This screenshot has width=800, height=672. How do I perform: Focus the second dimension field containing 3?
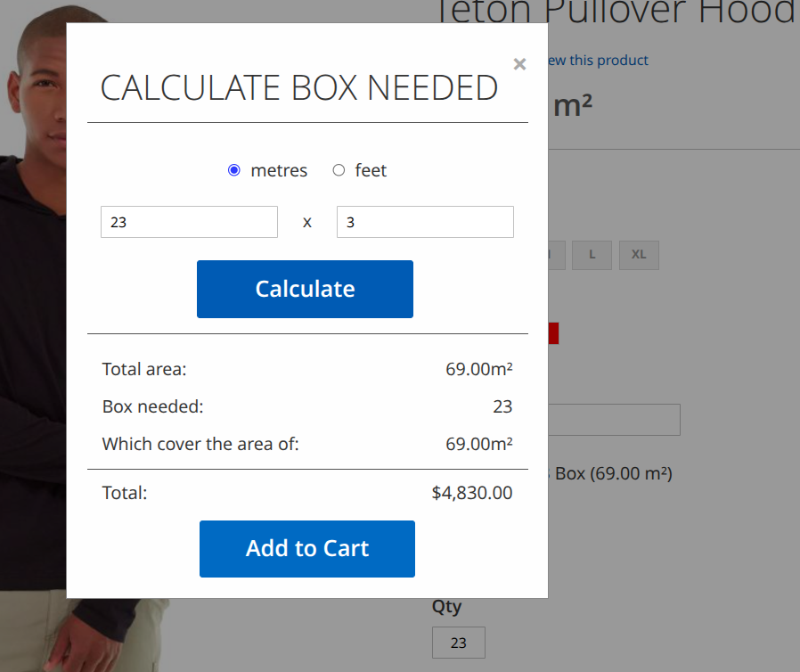click(x=425, y=222)
